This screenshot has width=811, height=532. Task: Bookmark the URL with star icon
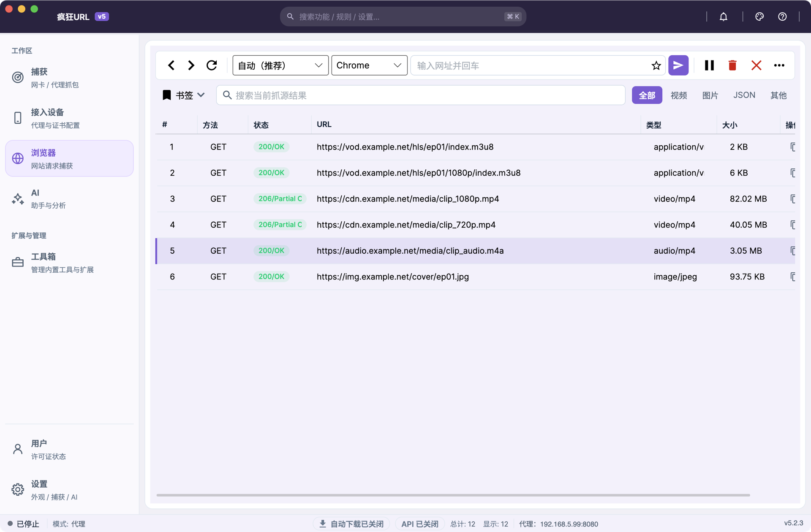tap(656, 65)
